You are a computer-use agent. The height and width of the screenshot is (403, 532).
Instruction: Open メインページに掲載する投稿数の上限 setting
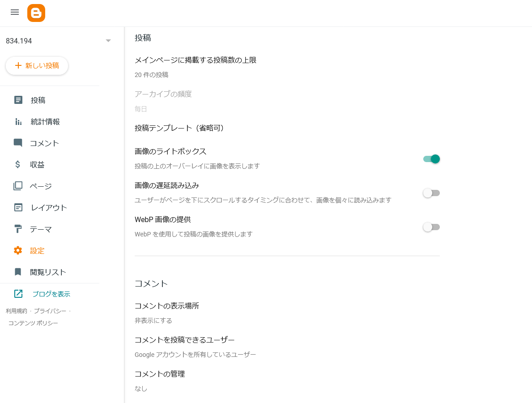pos(196,67)
